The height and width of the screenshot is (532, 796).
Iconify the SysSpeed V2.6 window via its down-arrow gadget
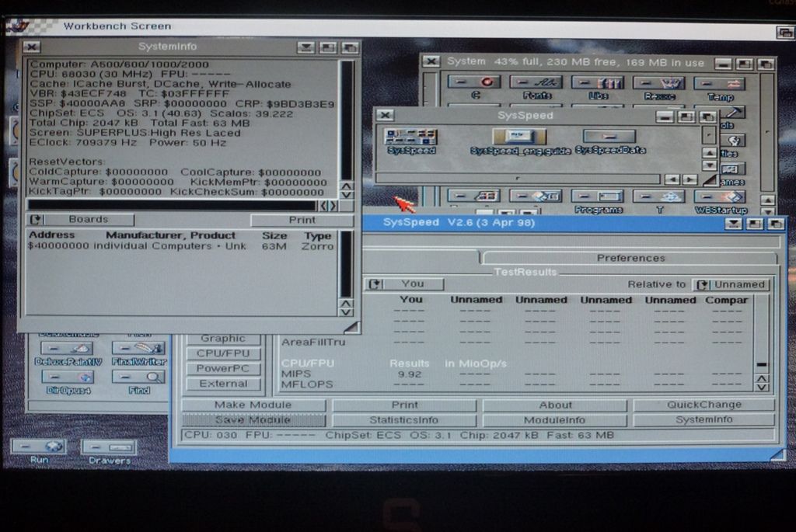tap(733, 224)
